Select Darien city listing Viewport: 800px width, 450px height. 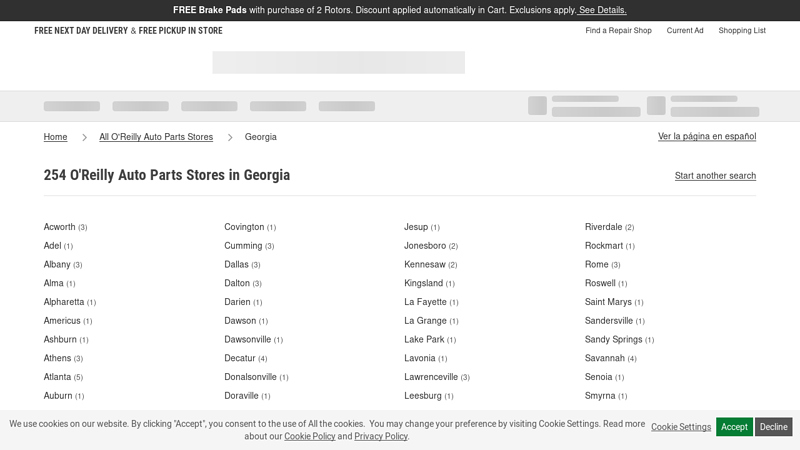click(243, 302)
